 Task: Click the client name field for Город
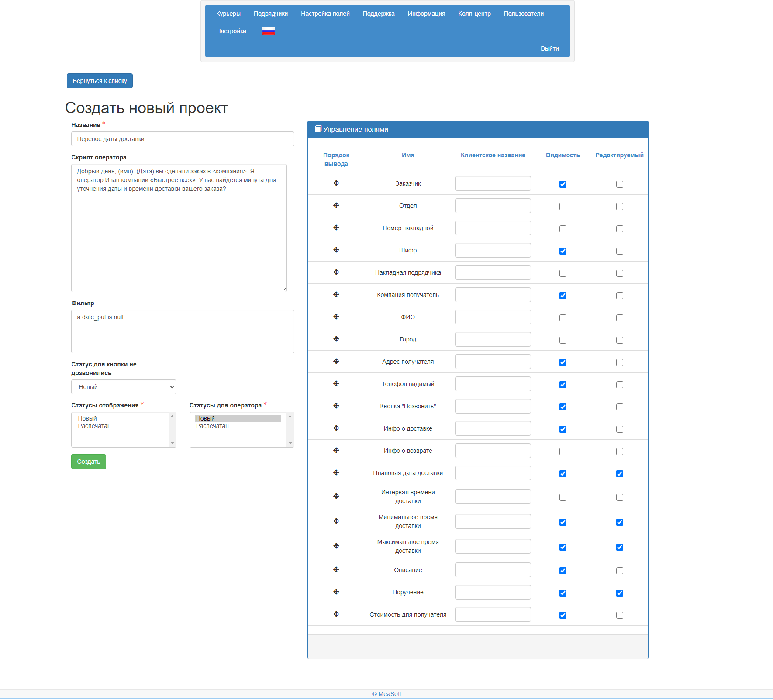click(493, 339)
